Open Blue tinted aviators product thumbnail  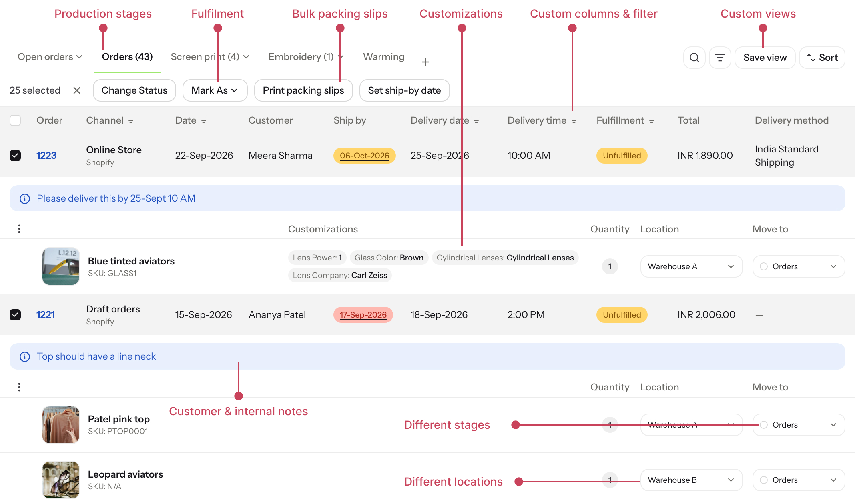click(x=61, y=266)
